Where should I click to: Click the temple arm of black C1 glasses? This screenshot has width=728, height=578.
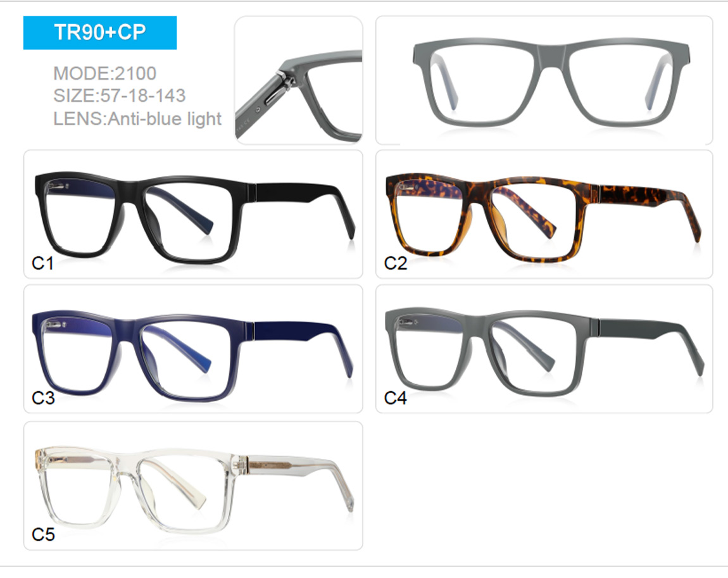point(304,199)
